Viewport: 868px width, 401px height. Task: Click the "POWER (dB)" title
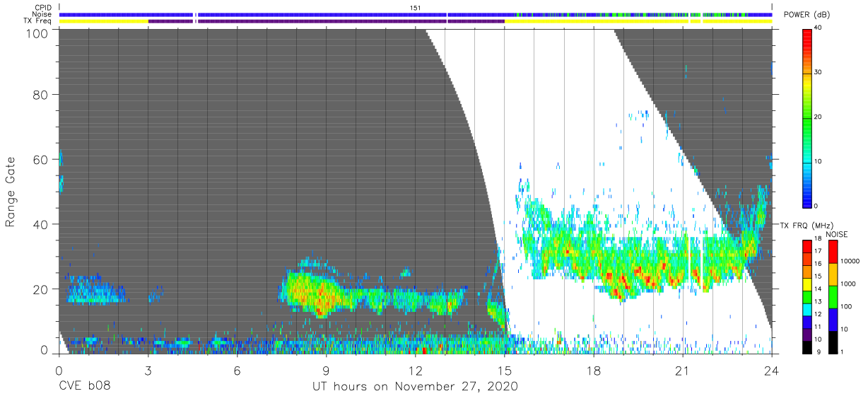tap(807, 15)
